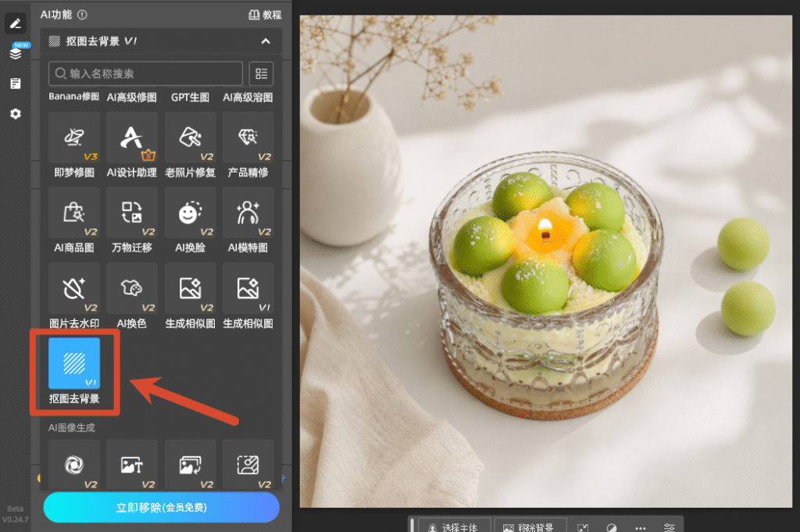Click the info icon beside AI功能
Image resolution: width=800 pixels, height=532 pixels.
(x=82, y=15)
